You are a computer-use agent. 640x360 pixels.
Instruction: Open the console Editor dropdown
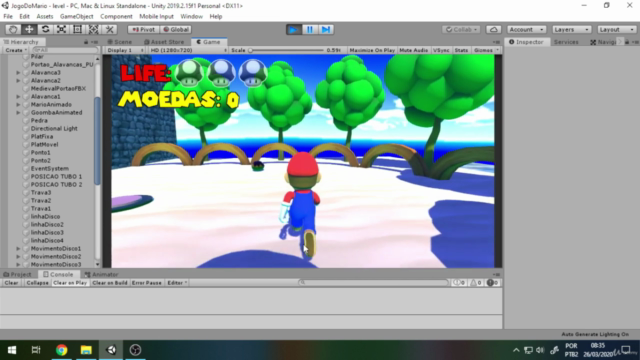[177, 282]
